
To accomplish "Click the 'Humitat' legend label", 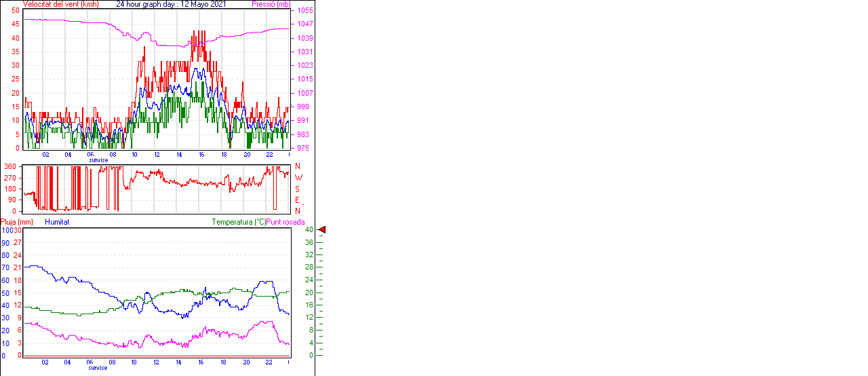I will point(57,222).
